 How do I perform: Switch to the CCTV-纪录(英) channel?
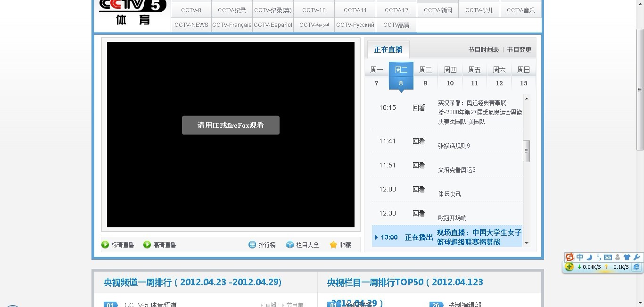273,10
